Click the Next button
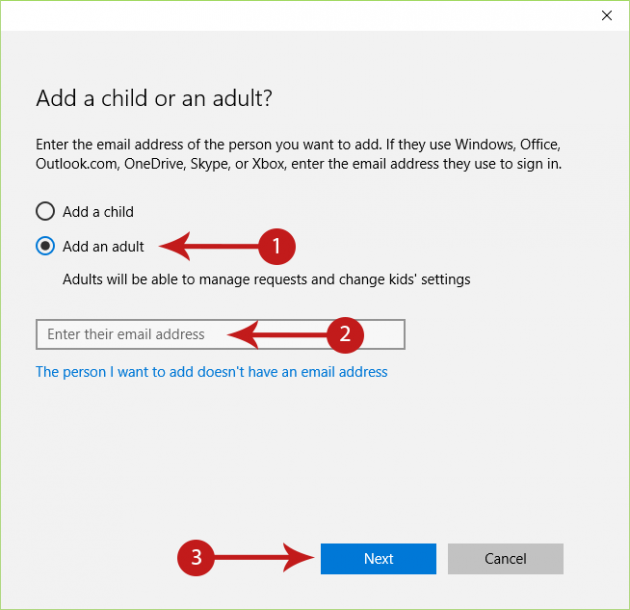 [378, 559]
